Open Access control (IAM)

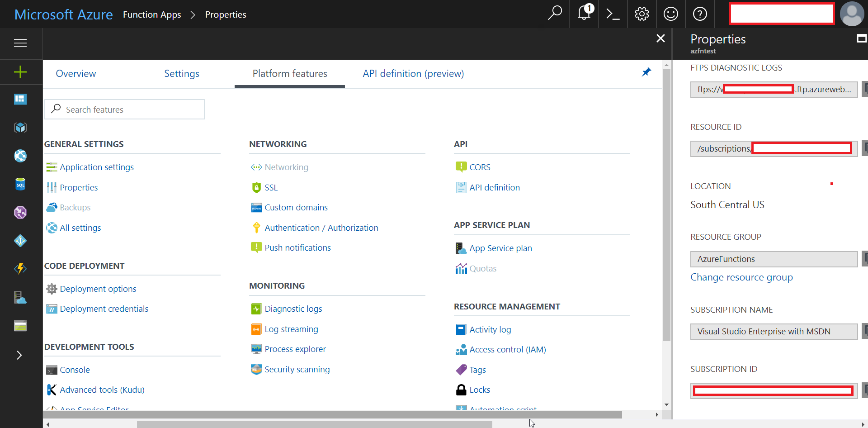(508, 349)
